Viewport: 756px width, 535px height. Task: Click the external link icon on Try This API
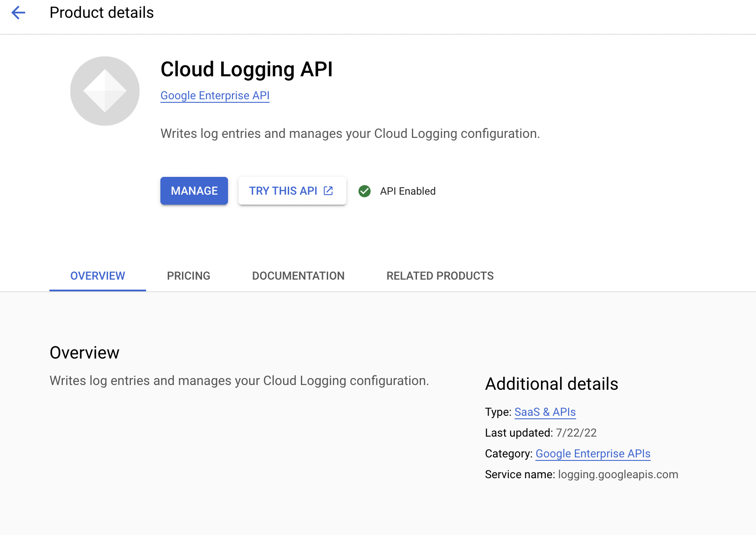pyautogui.click(x=329, y=191)
